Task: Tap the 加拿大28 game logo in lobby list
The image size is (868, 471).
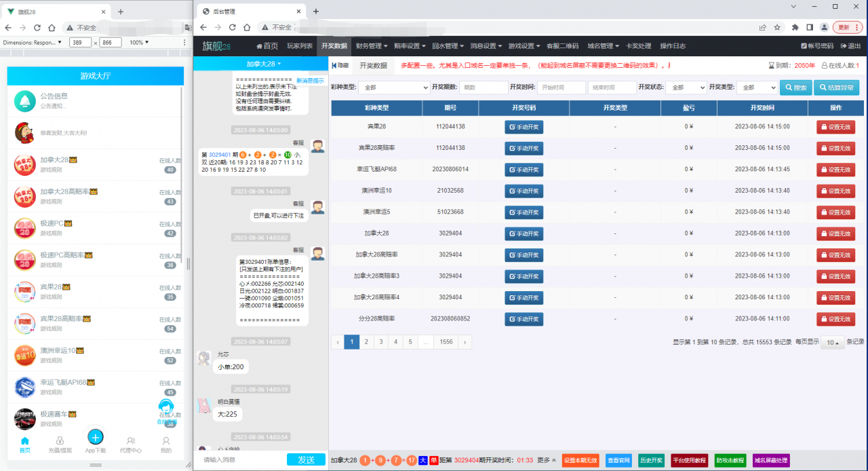Action: click(x=25, y=165)
